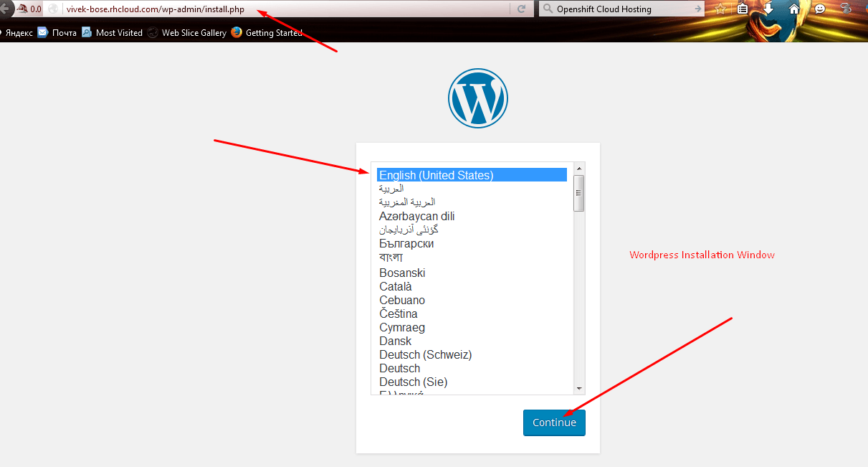Click the WordPress logo
The image size is (868, 467).
[x=478, y=99]
